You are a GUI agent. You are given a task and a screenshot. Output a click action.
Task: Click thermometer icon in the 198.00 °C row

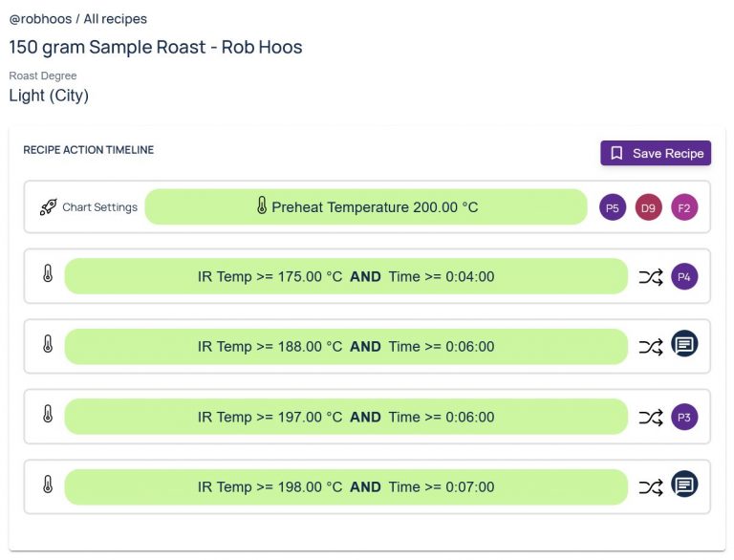48,485
